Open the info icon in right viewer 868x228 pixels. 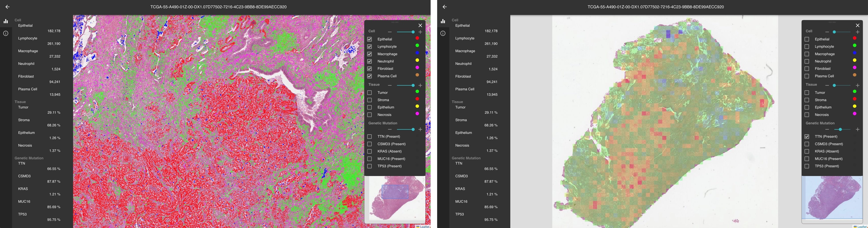443,33
